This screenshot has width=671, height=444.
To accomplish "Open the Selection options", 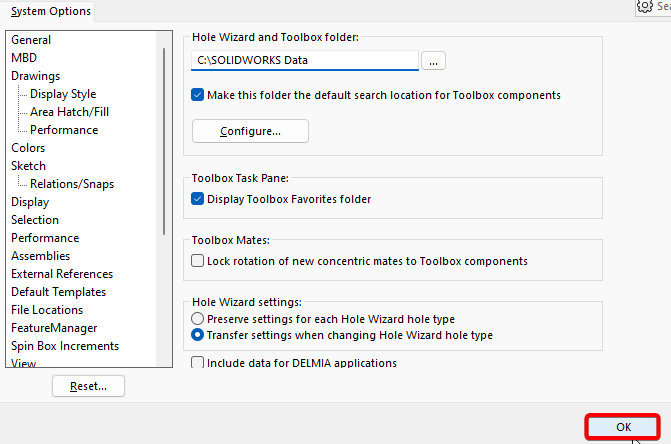I will pyautogui.click(x=35, y=219).
